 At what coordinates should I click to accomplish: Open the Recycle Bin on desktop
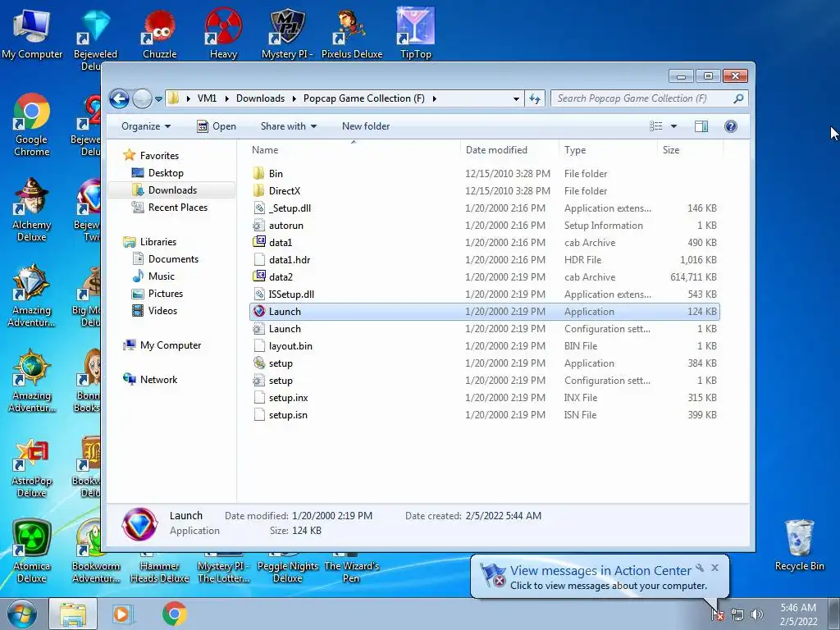pyautogui.click(x=799, y=546)
